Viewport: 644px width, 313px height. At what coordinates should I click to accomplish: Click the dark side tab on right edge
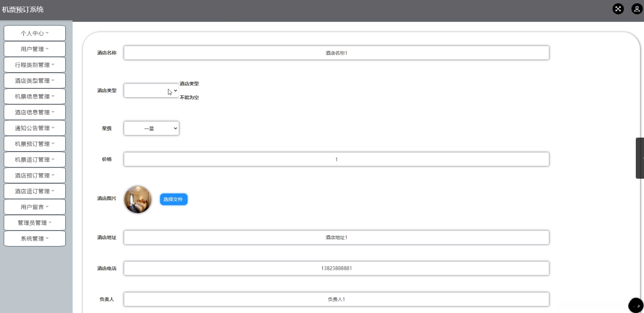[x=640, y=158]
